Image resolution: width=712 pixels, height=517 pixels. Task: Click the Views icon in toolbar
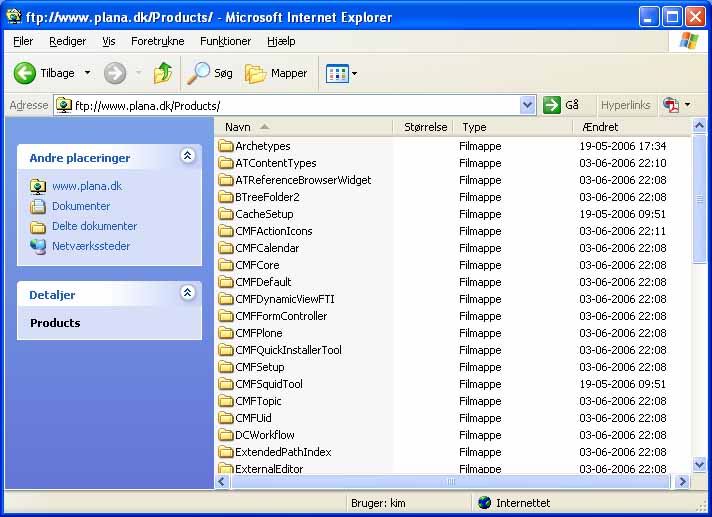[x=336, y=73]
